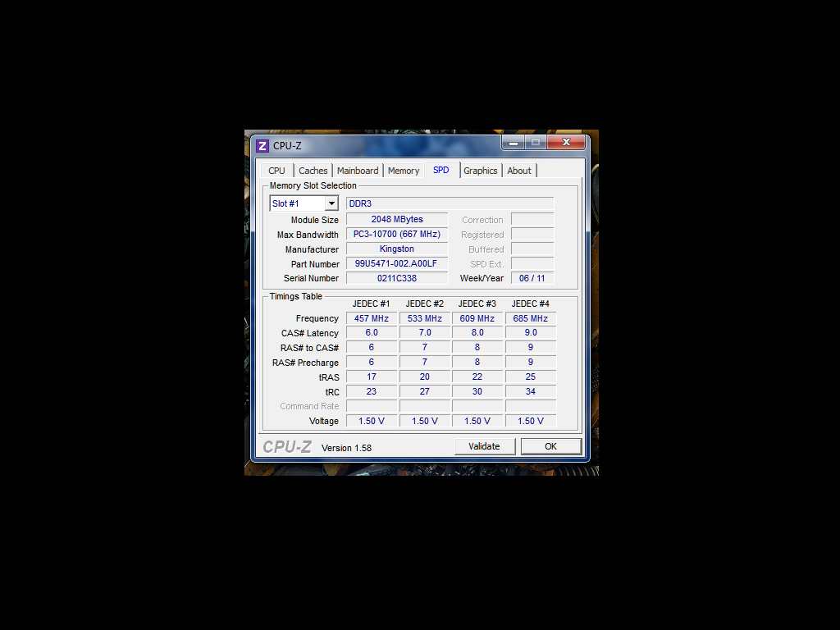
Task: Click the empty Correction field
Action: [x=532, y=219]
